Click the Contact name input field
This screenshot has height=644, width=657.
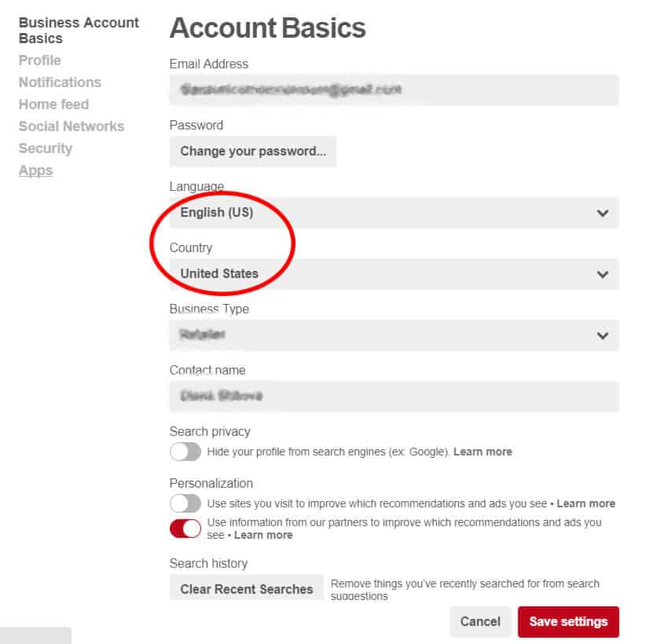(394, 396)
